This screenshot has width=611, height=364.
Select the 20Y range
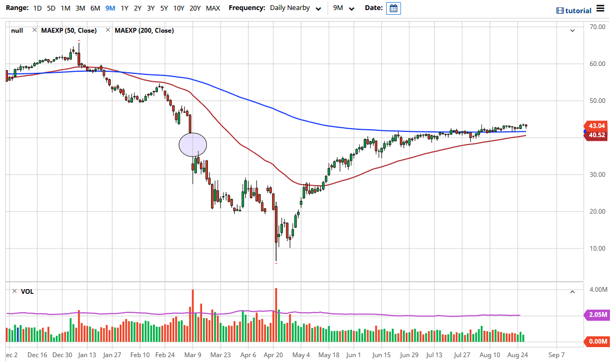(195, 8)
